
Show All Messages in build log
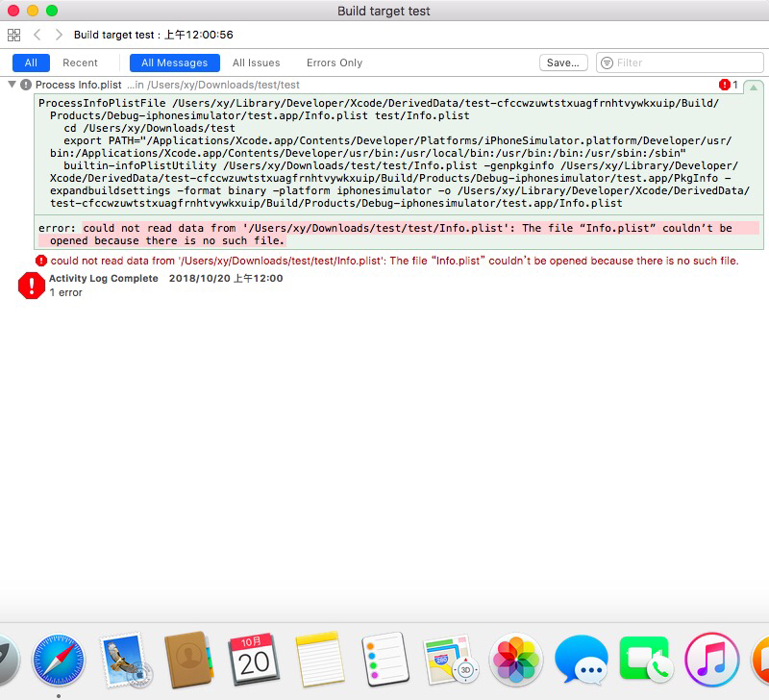175,62
